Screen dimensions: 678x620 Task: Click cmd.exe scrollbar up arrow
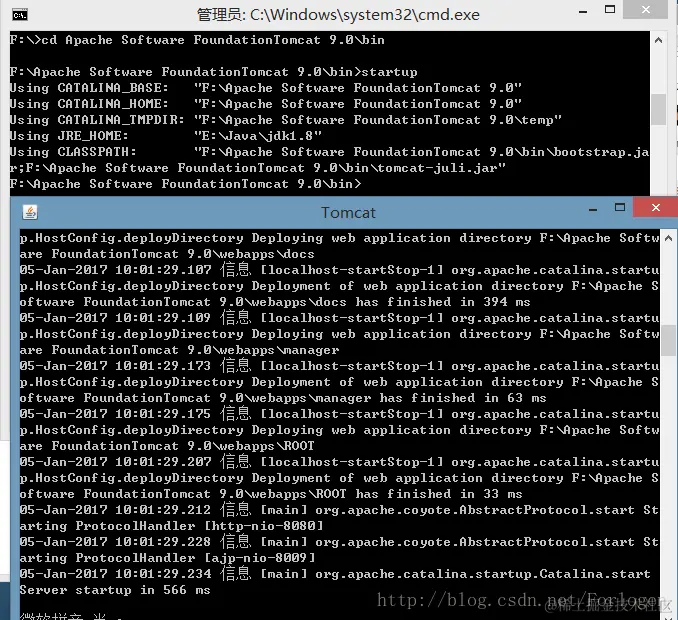(659, 41)
